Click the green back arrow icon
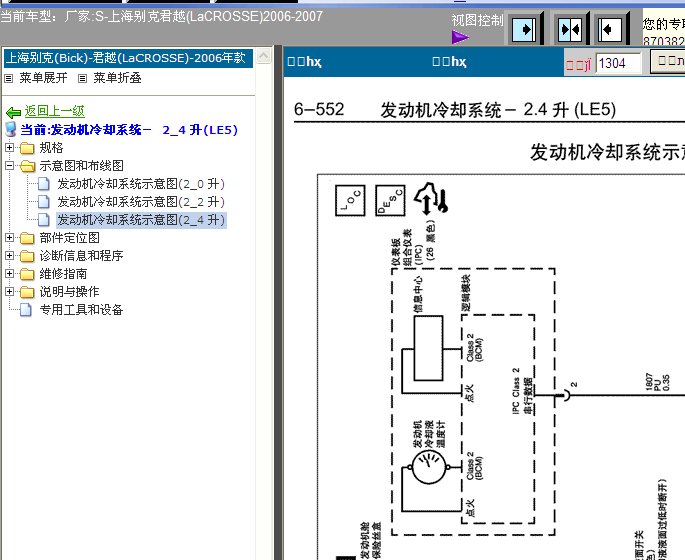This screenshot has height=560, width=685. [14, 113]
